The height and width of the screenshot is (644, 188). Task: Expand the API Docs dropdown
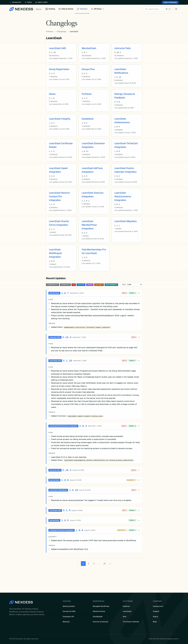click(x=97, y=9)
